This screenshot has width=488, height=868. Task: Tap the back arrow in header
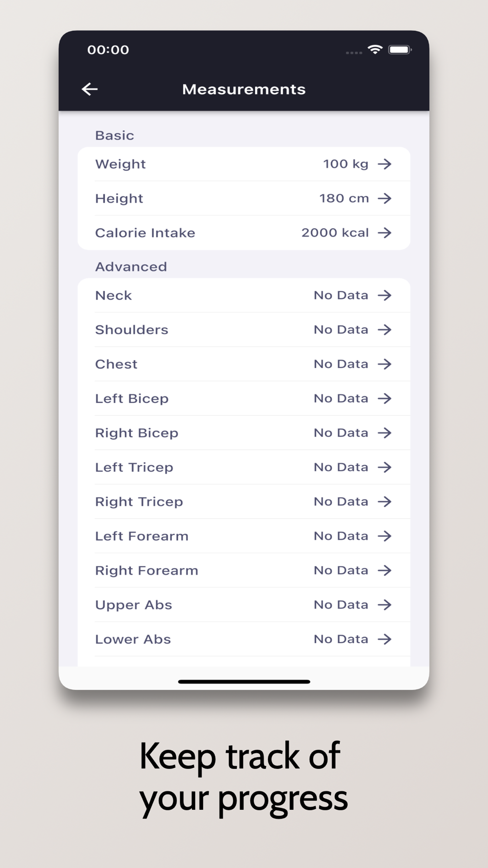coord(90,89)
